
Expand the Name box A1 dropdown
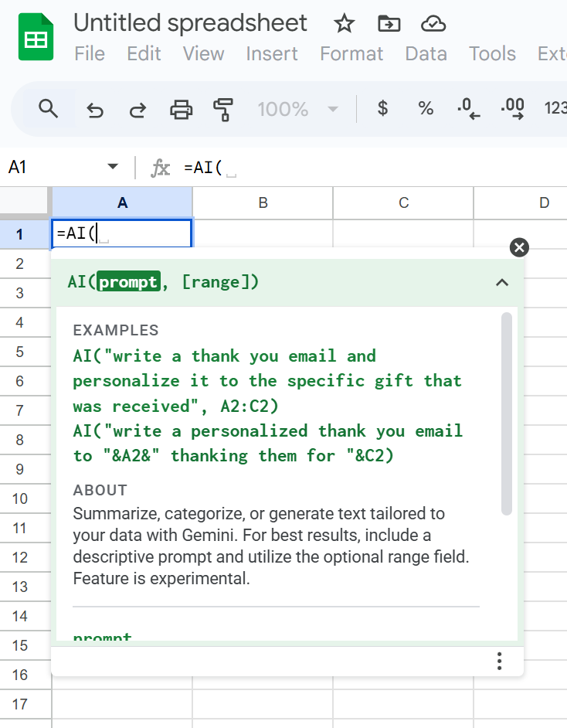[113, 167]
